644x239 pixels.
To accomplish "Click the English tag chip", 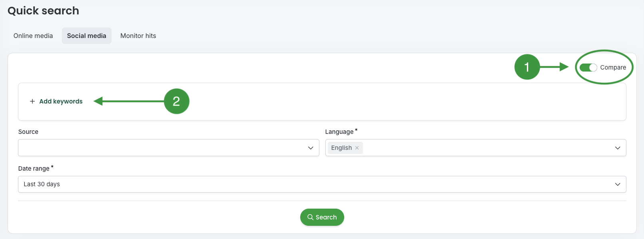I will tap(341, 148).
